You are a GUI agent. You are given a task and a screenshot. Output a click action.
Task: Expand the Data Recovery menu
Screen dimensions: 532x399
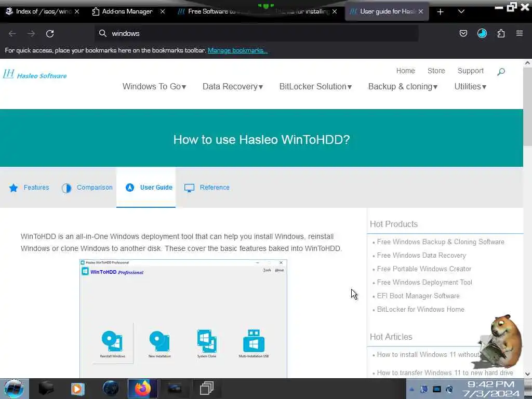point(233,87)
